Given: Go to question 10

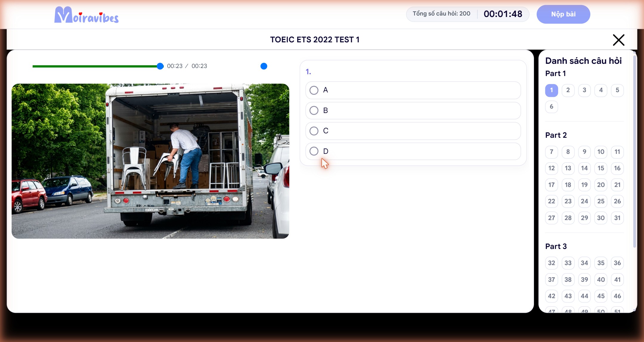Looking at the screenshot, I should click(x=601, y=152).
